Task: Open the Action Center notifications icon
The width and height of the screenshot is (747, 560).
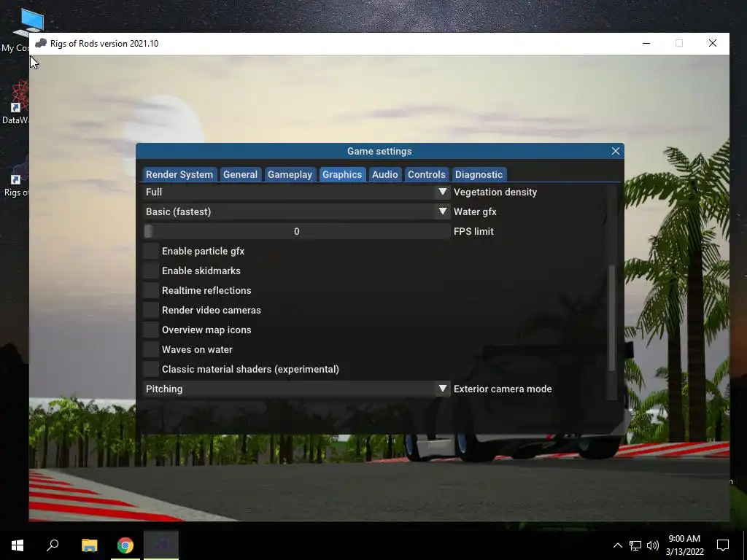Action: click(x=723, y=545)
